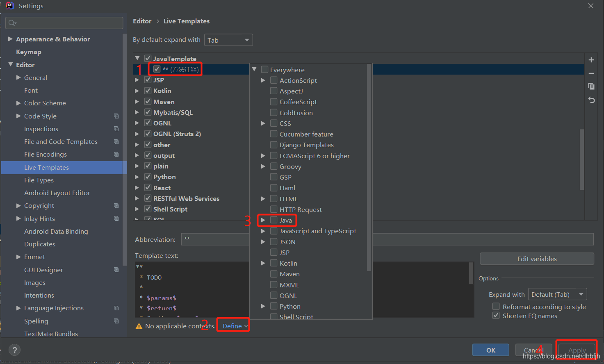Toggle the Kotlin template group checkbox
This screenshot has height=364, width=604.
point(148,91)
